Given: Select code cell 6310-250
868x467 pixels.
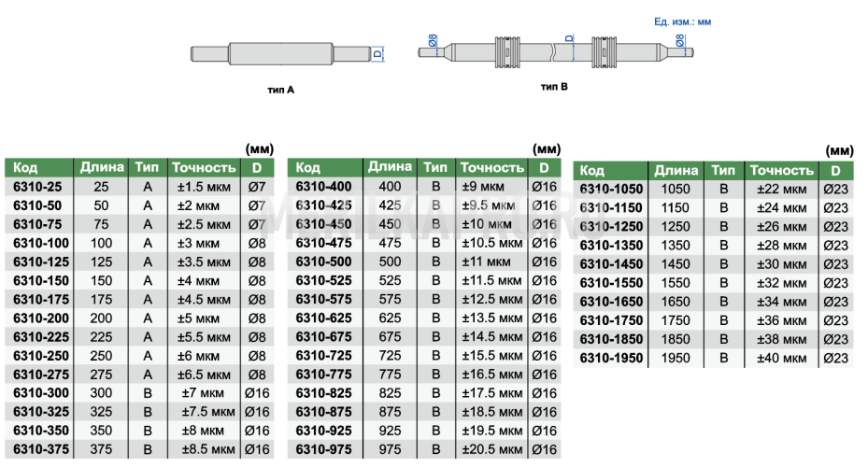Looking at the screenshot, I should [x=38, y=356].
